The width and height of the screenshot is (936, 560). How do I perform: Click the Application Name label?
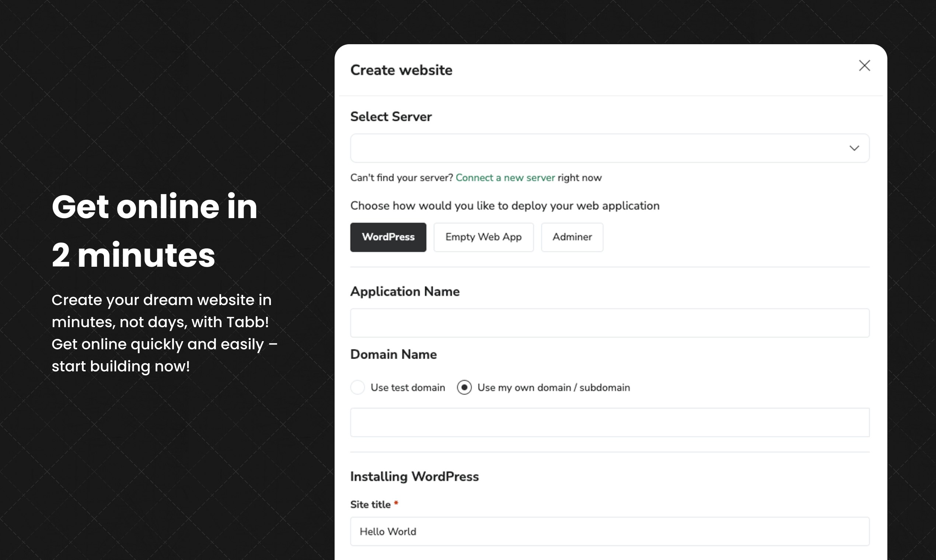coord(405,291)
